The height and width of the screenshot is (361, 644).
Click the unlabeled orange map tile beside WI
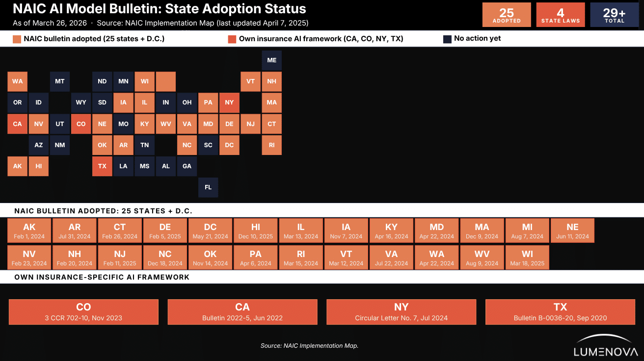tap(166, 81)
